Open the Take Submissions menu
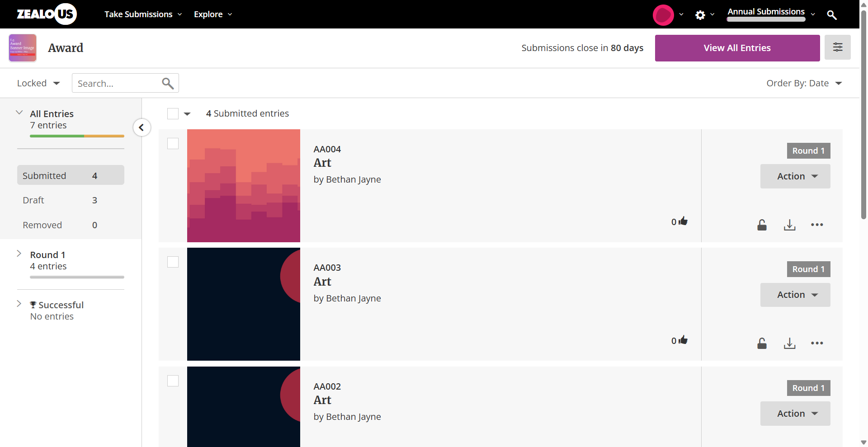Screen dimensions: 868x447 [143, 14]
